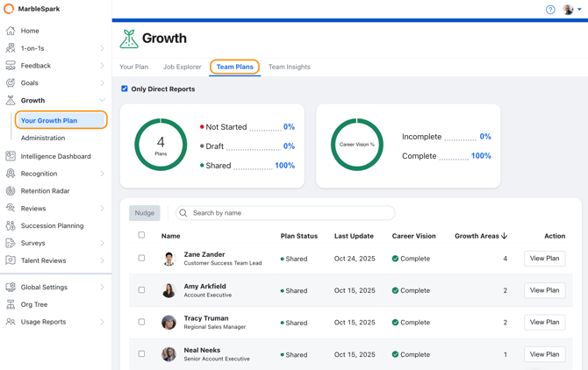View Plan for Amy Arkfield
This screenshot has height=370, width=588.
(544, 290)
